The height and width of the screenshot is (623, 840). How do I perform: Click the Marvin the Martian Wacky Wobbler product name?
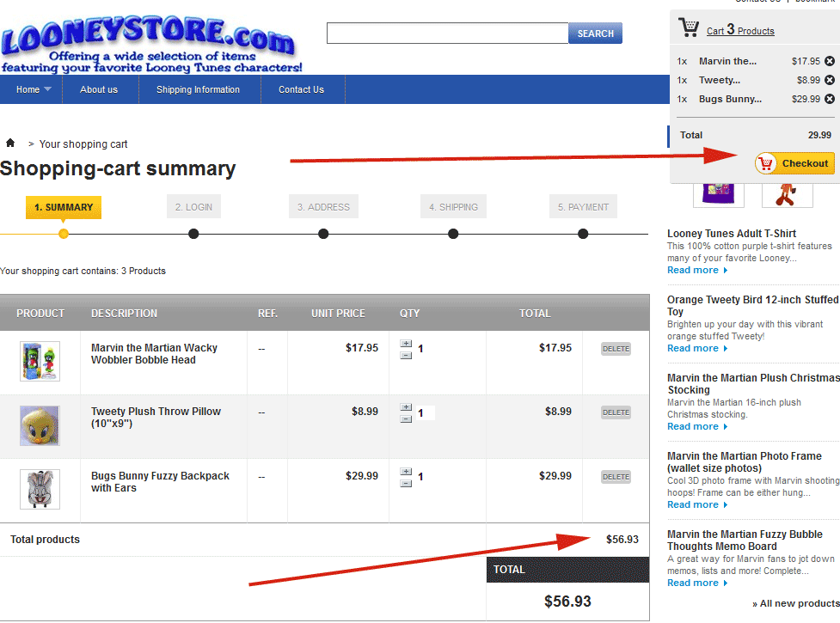[x=154, y=354]
